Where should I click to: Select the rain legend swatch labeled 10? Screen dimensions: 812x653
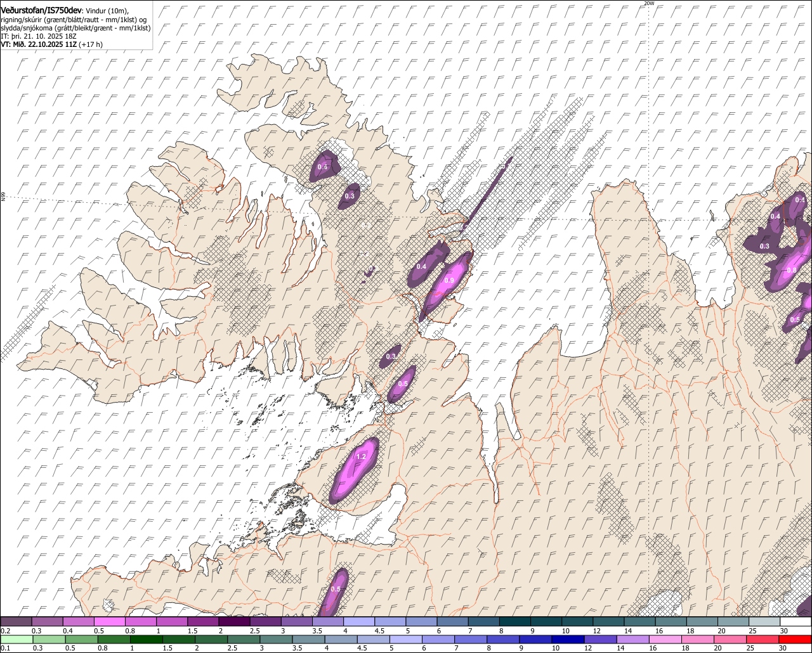[568, 639]
